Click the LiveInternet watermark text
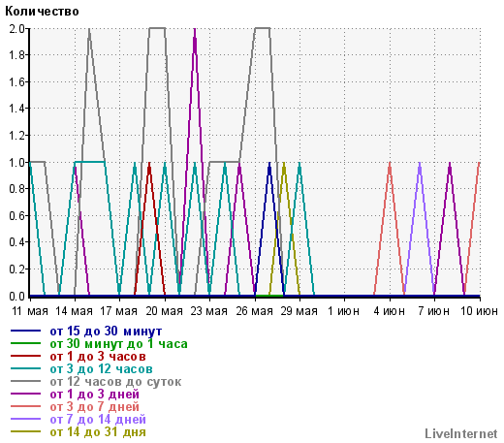The image size is (504, 443). pyautogui.click(x=461, y=434)
